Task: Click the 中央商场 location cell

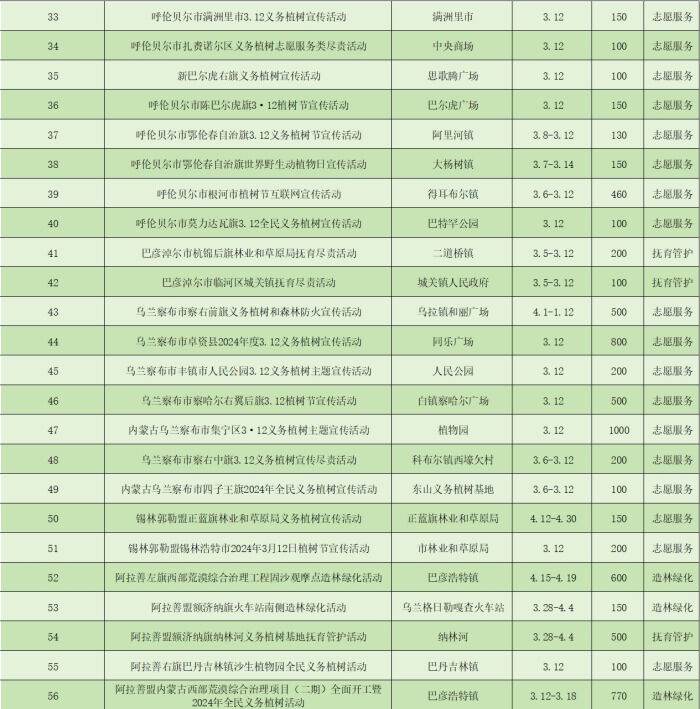Action: coord(453,46)
